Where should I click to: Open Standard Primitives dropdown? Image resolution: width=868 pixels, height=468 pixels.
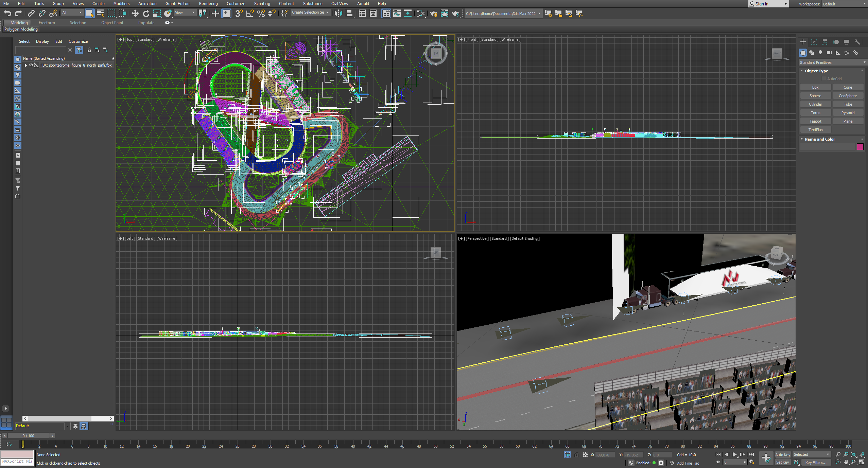click(x=832, y=62)
